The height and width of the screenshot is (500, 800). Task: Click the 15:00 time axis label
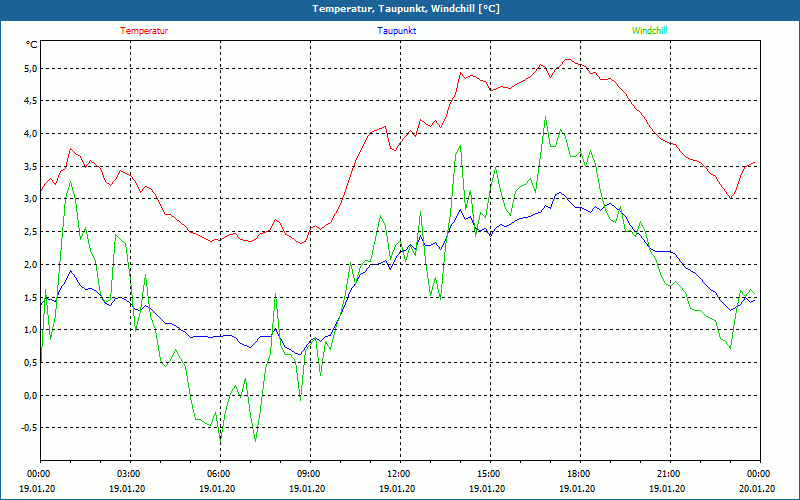[x=490, y=474]
